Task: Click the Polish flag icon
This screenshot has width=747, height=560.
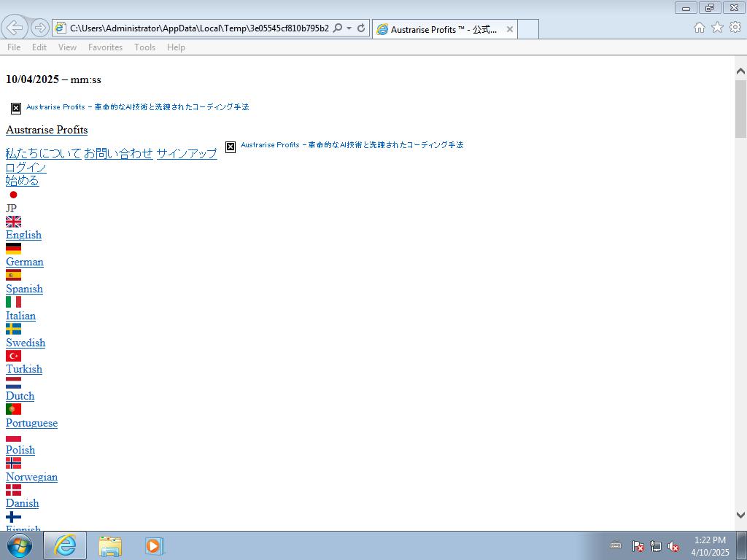Action: 13,437
